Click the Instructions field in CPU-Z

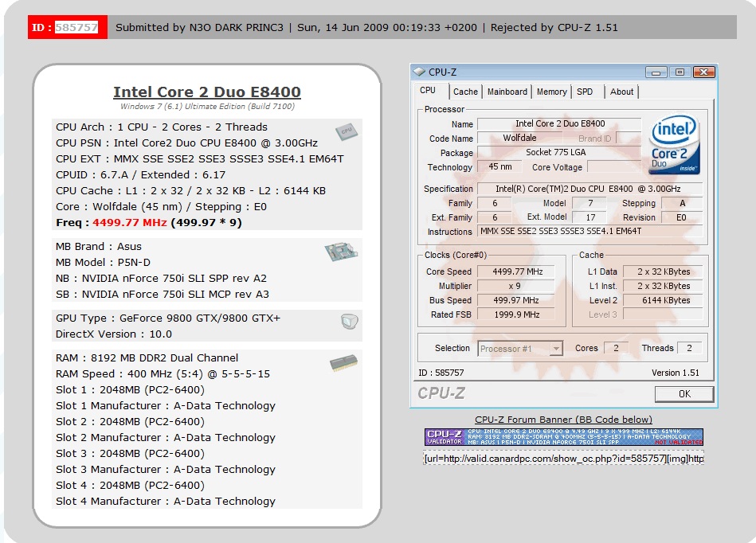(x=590, y=231)
